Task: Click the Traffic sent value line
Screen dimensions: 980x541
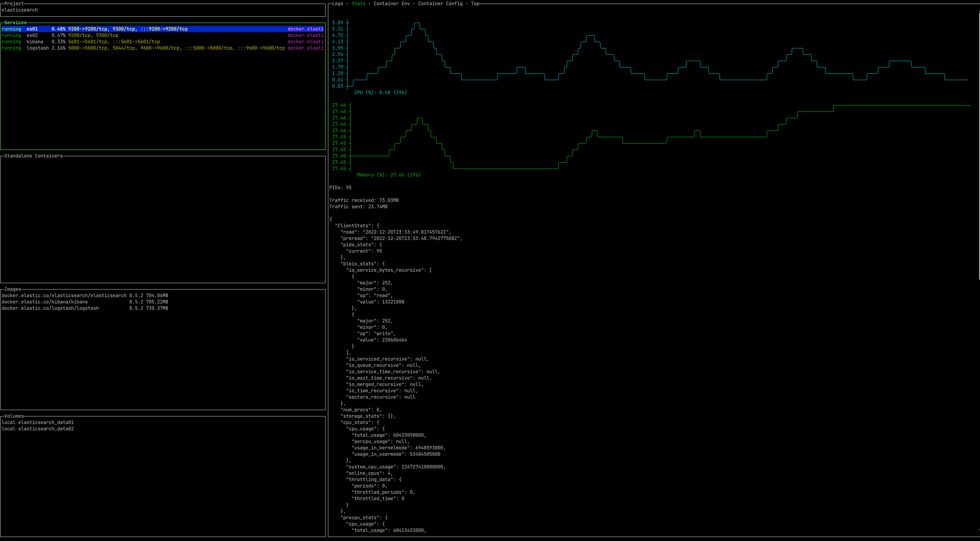Action: pos(358,207)
